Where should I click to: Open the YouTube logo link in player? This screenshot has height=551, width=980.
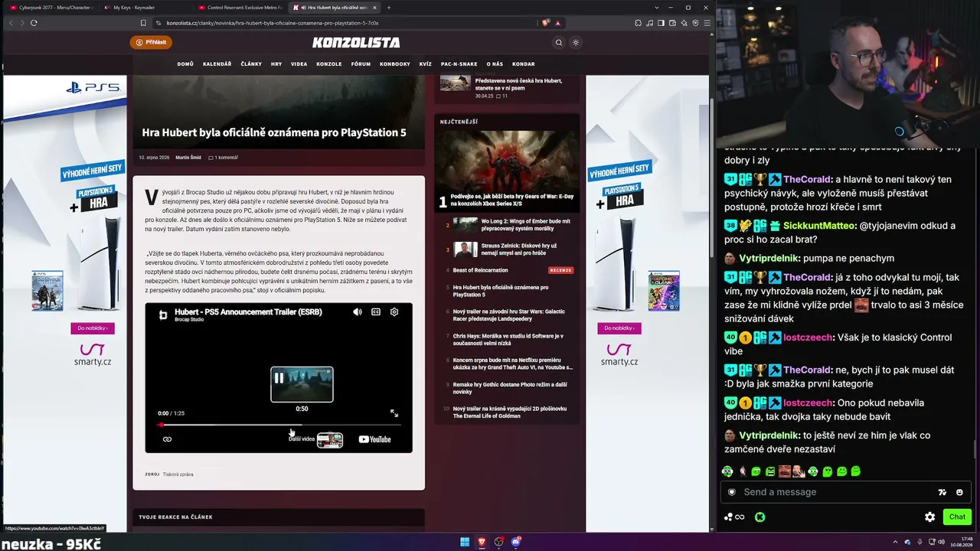375,439
